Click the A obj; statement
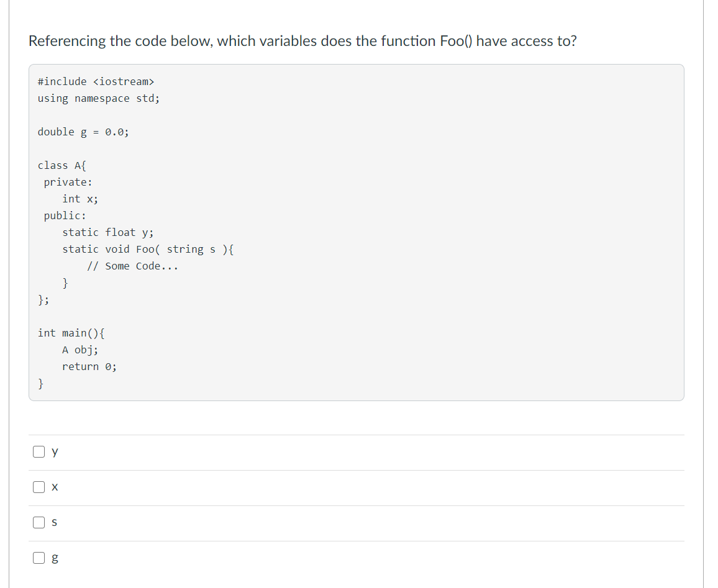 click(80, 350)
